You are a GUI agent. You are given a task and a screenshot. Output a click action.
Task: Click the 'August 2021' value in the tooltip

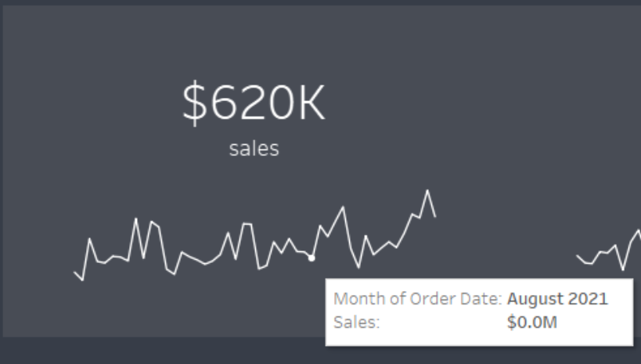[557, 298]
